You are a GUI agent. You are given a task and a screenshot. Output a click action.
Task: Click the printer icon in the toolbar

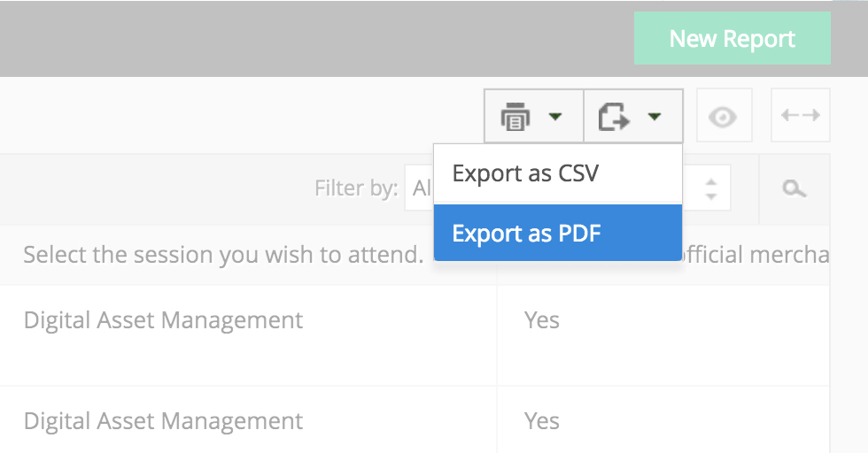click(515, 116)
